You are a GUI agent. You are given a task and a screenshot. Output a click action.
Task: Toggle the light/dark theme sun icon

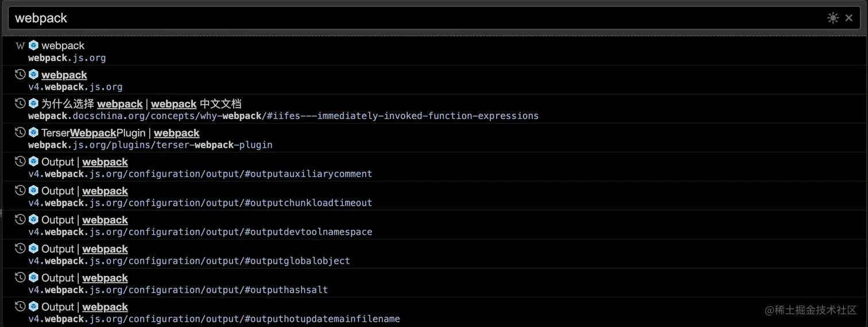[x=832, y=18]
